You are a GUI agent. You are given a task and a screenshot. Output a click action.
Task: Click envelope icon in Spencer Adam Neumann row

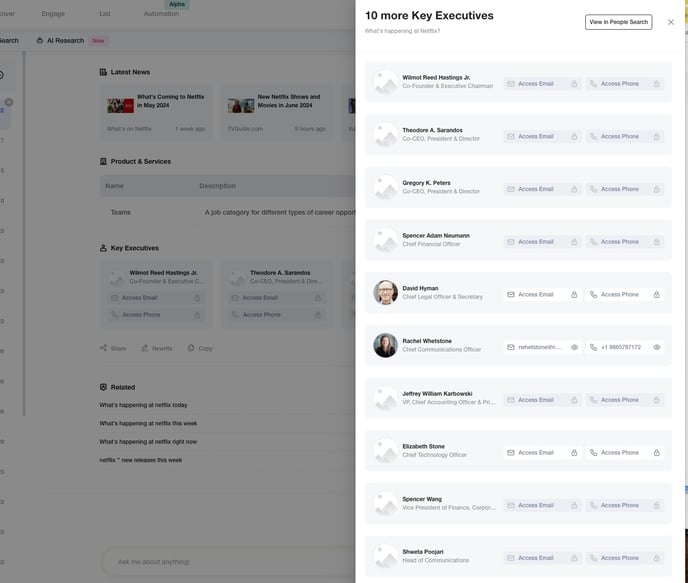coord(511,242)
